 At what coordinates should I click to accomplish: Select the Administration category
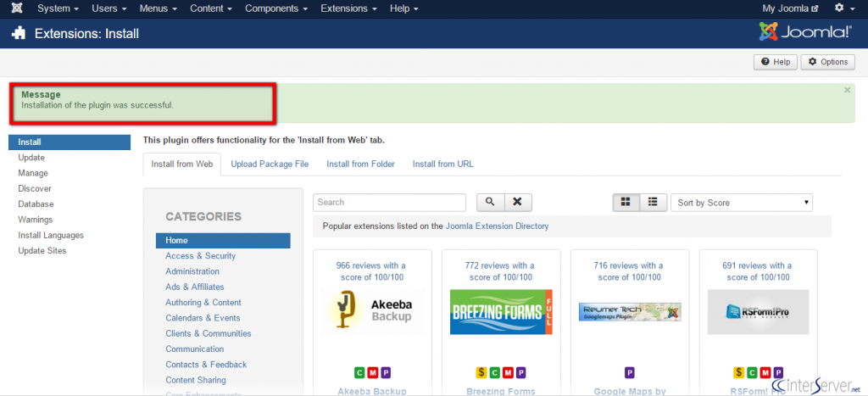pyautogui.click(x=192, y=271)
